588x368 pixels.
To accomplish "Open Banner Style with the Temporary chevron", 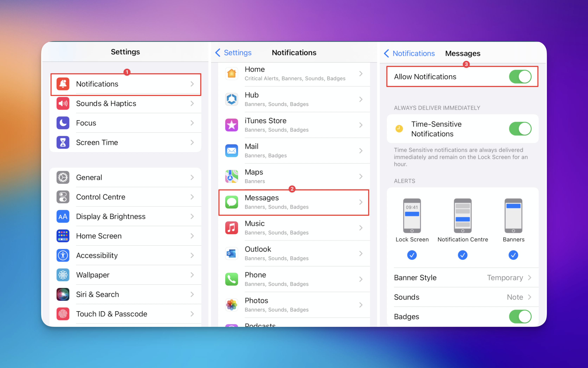I will (530, 278).
